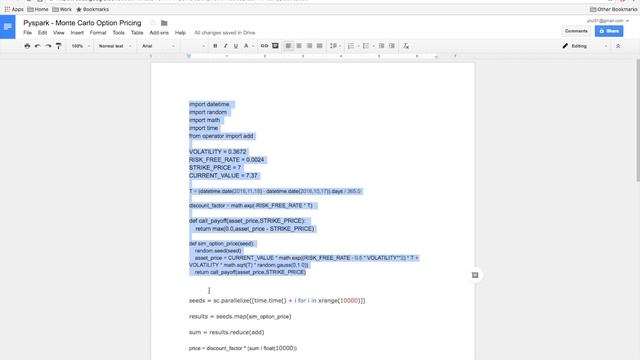Open the Line spacing dropdown
Screen dimensions: 640x360
(335, 46)
